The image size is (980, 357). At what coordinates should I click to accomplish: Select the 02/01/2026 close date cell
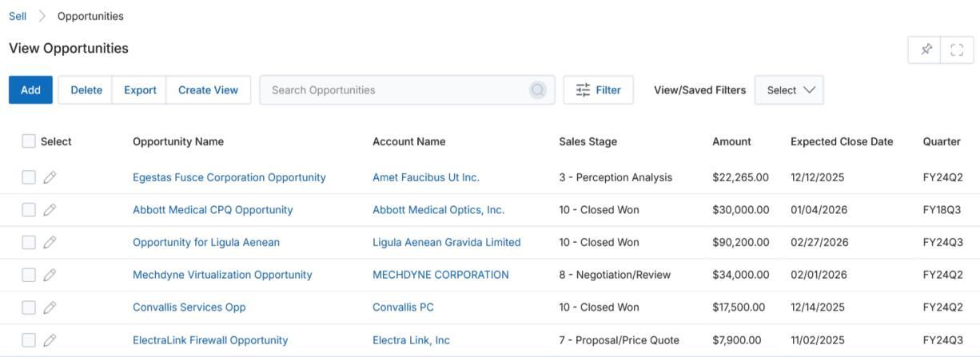pyautogui.click(x=819, y=275)
